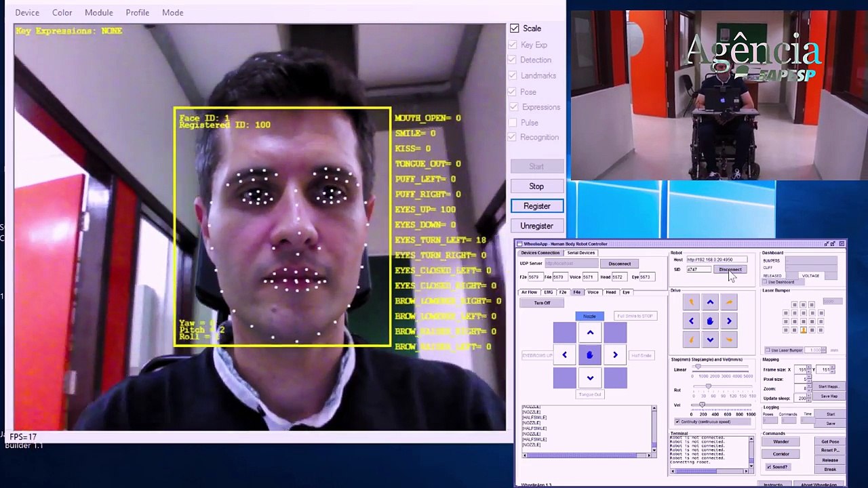Toggle the Key Exp checkbox

tap(512, 45)
